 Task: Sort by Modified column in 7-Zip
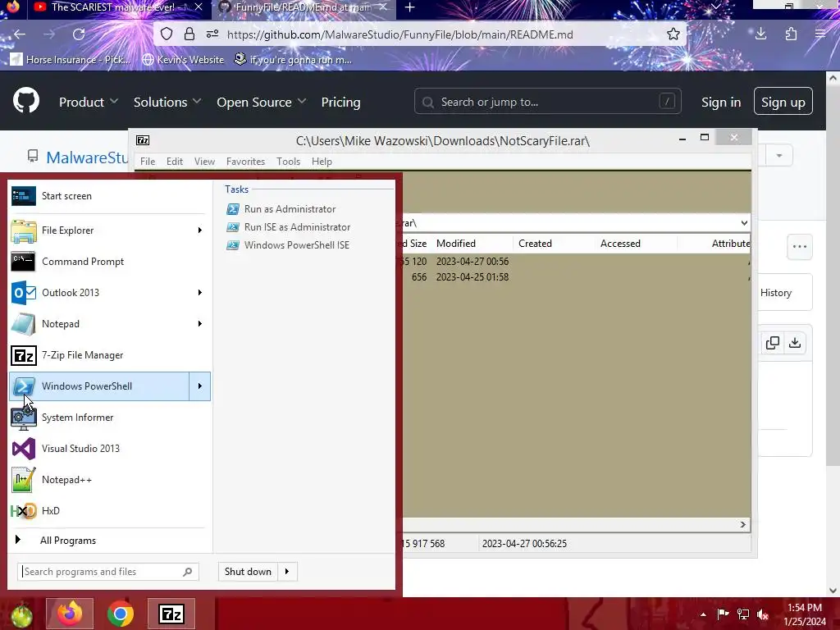click(472, 243)
